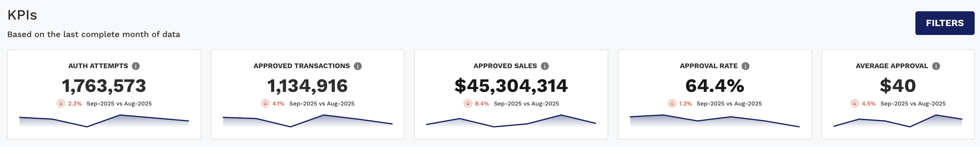The image size is (980, 147).
Task: Click the down arrow beside 1.2%
Action: coord(672,103)
